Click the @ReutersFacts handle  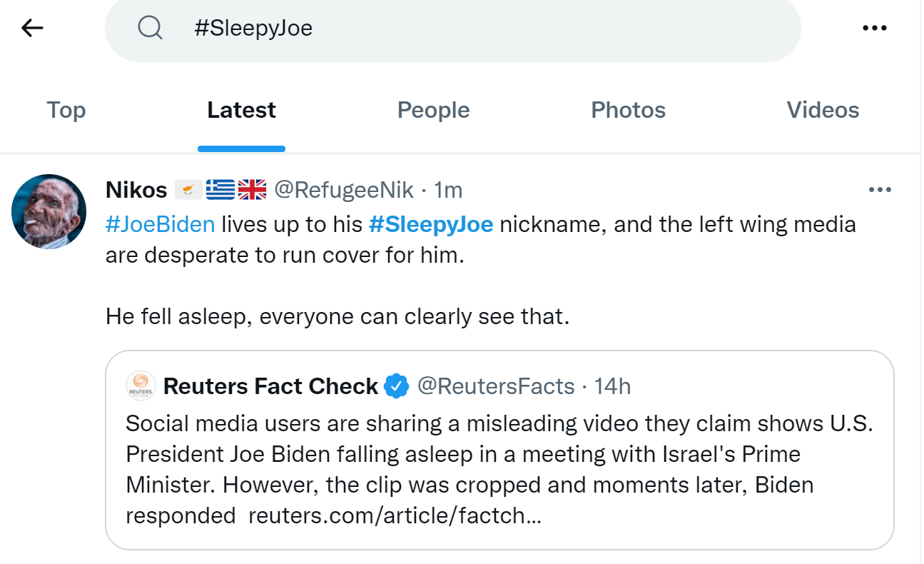tap(495, 386)
